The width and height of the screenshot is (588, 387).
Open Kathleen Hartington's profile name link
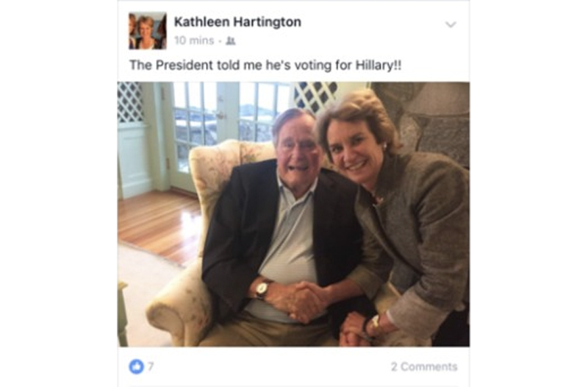pos(237,22)
